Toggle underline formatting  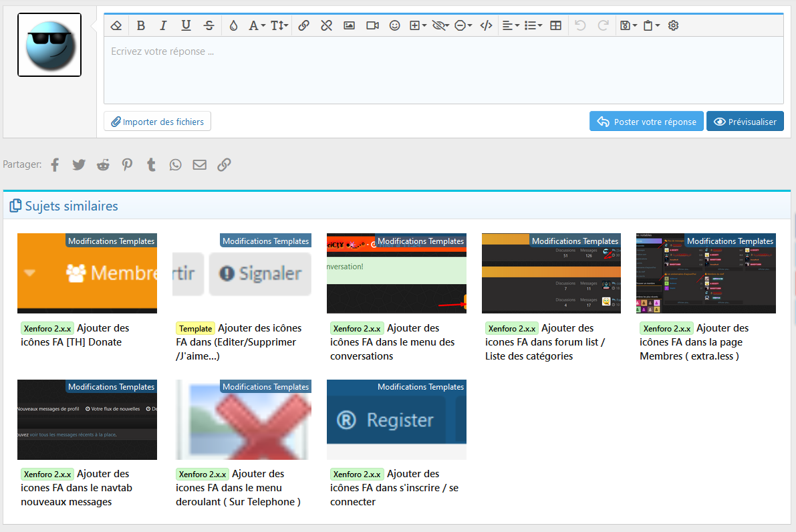[x=186, y=25]
